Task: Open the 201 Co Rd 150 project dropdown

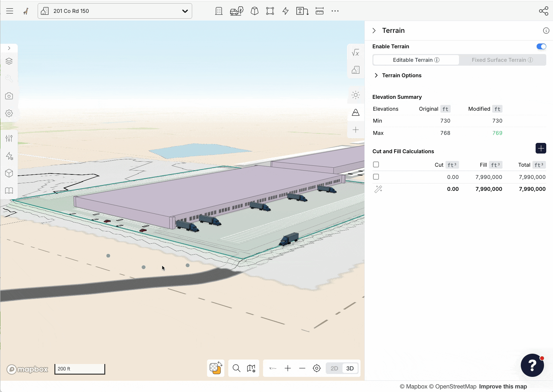Action: 185,11
